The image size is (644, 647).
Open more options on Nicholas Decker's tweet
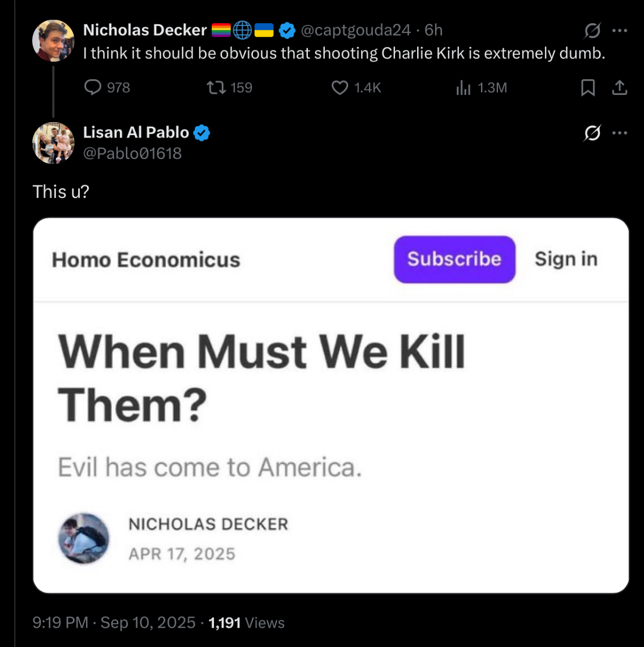click(620, 30)
